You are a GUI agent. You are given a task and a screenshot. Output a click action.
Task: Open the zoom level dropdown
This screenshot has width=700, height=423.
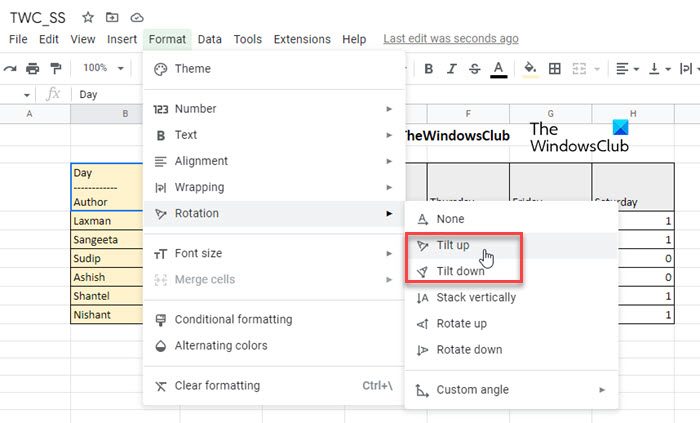[103, 68]
